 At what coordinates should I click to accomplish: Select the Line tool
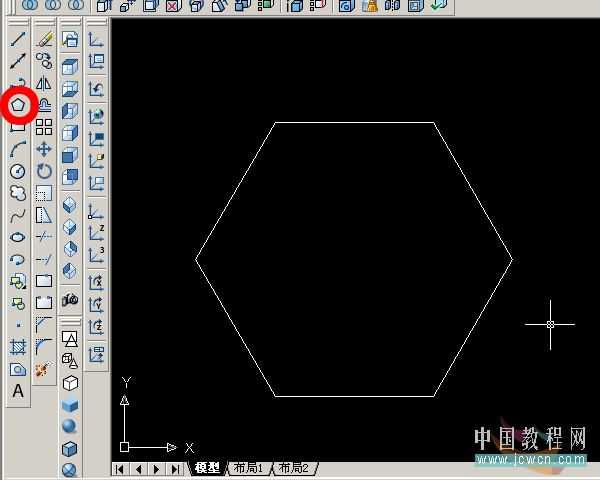coord(18,39)
